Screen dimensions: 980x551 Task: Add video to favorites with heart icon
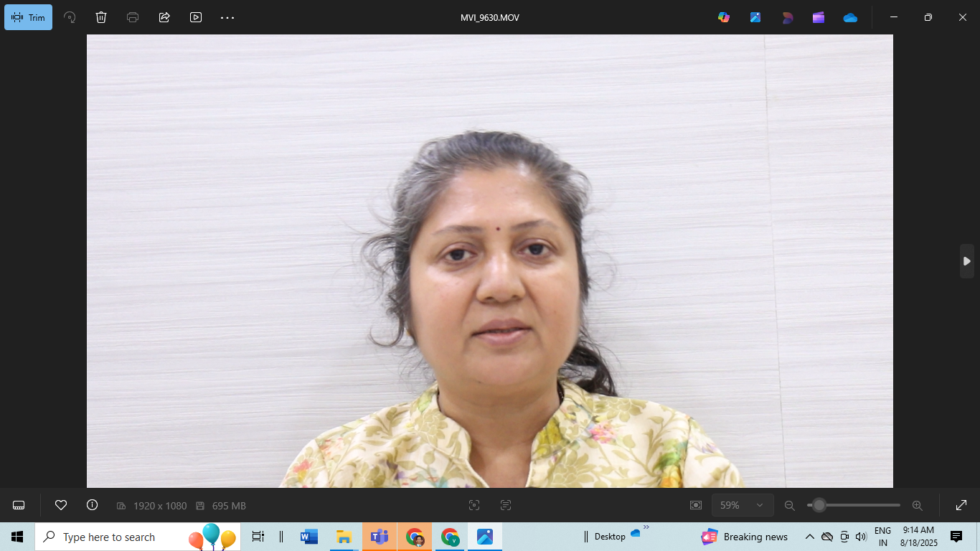tap(61, 505)
